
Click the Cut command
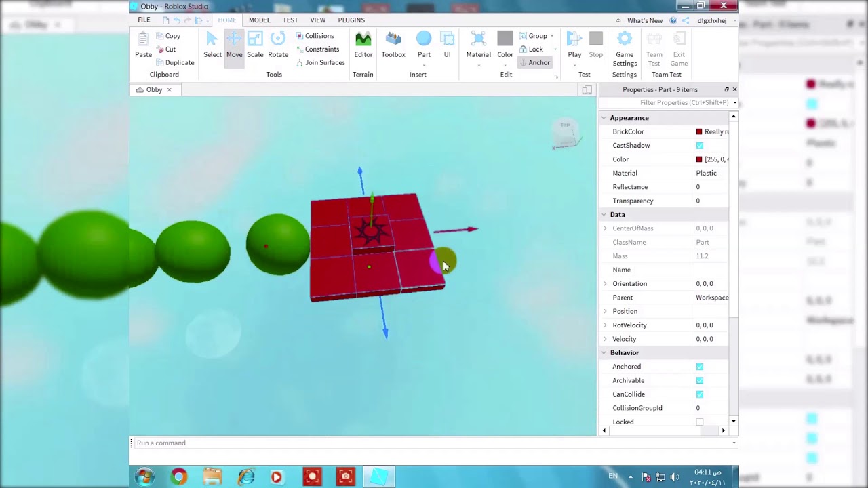coord(166,49)
